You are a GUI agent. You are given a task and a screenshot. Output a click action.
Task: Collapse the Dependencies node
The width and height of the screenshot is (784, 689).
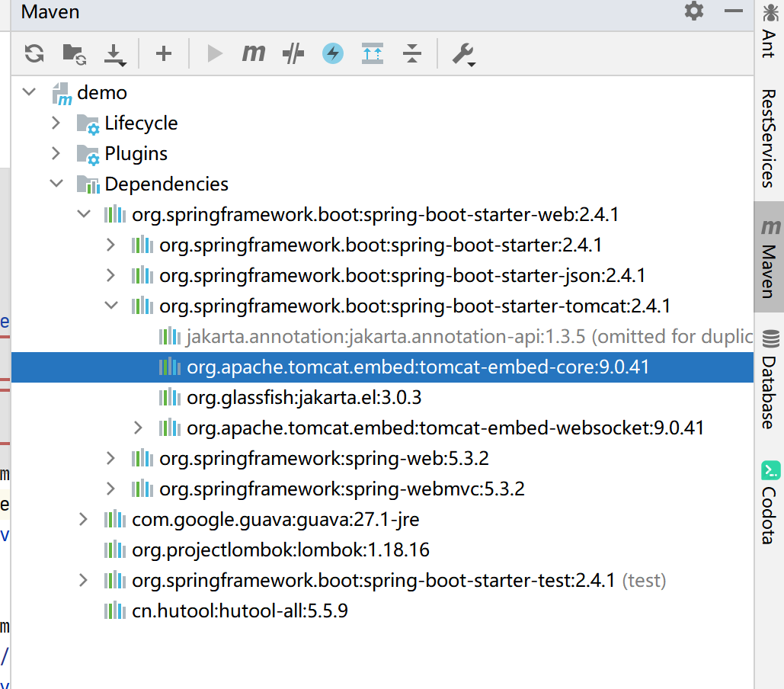point(56,184)
